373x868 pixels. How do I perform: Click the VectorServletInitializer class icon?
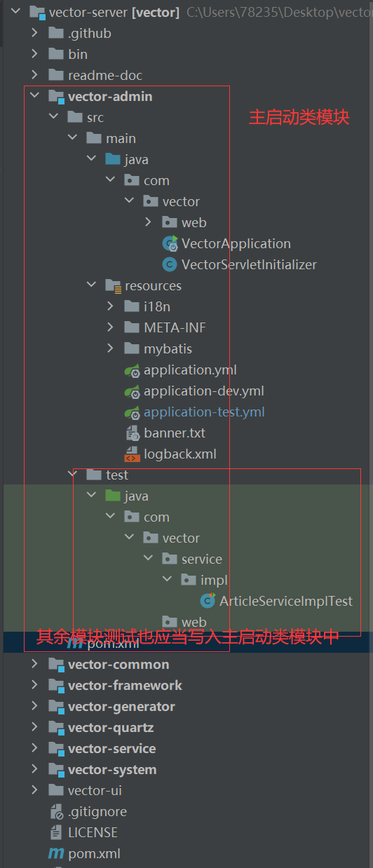[169, 265]
